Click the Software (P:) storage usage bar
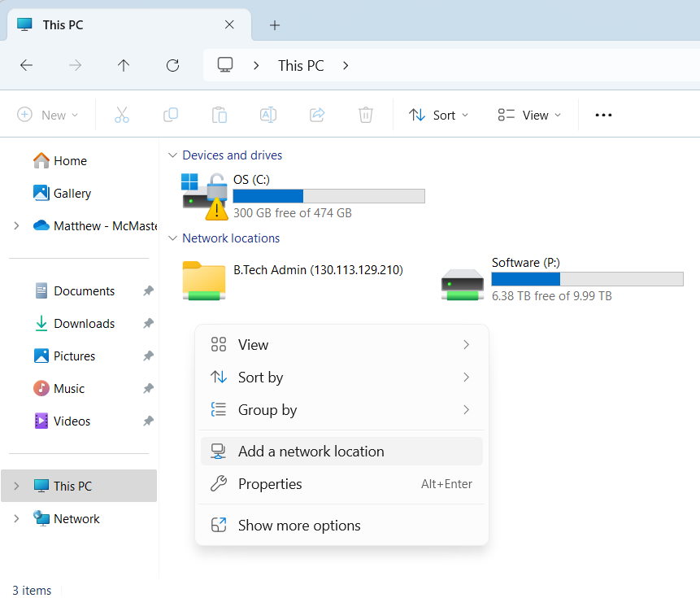 click(x=587, y=279)
